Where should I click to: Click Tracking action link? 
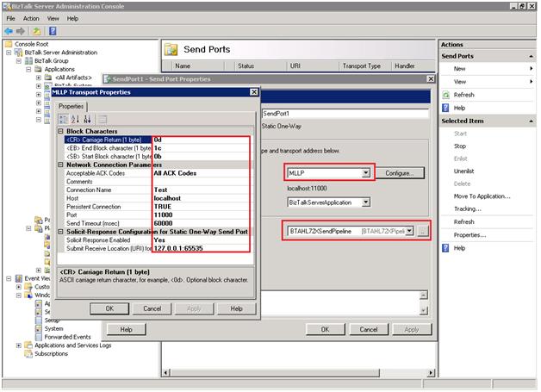pos(468,208)
